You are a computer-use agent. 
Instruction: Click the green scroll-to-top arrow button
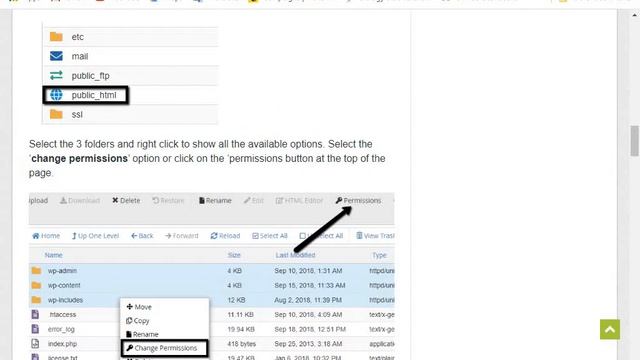(610, 329)
